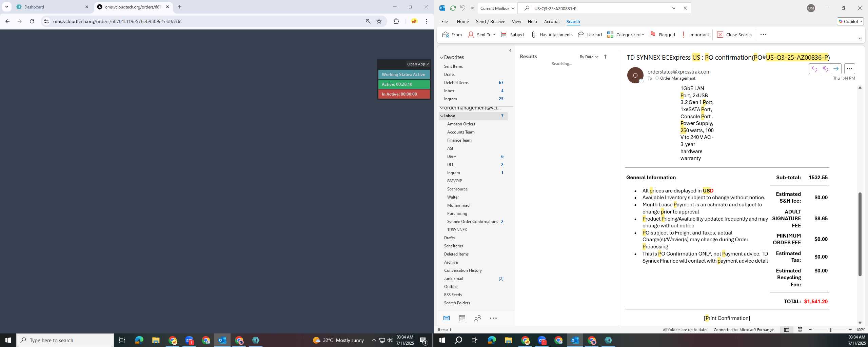Switch to the Send / Receive tab
868x347 pixels.
click(x=490, y=21)
